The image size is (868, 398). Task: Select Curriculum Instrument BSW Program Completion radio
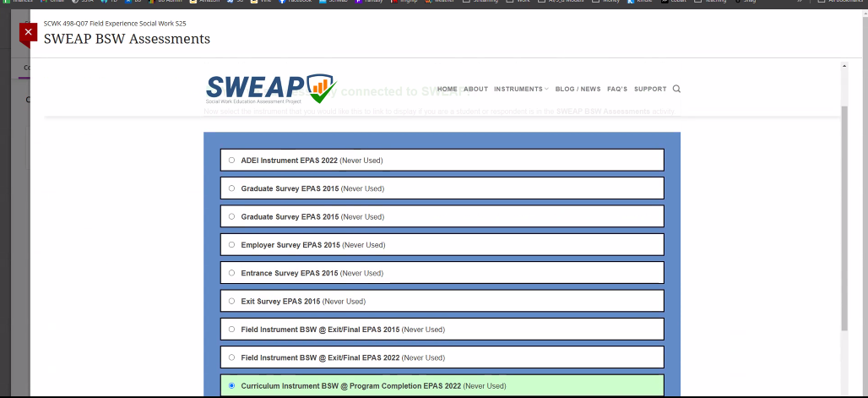(x=231, y=386)
